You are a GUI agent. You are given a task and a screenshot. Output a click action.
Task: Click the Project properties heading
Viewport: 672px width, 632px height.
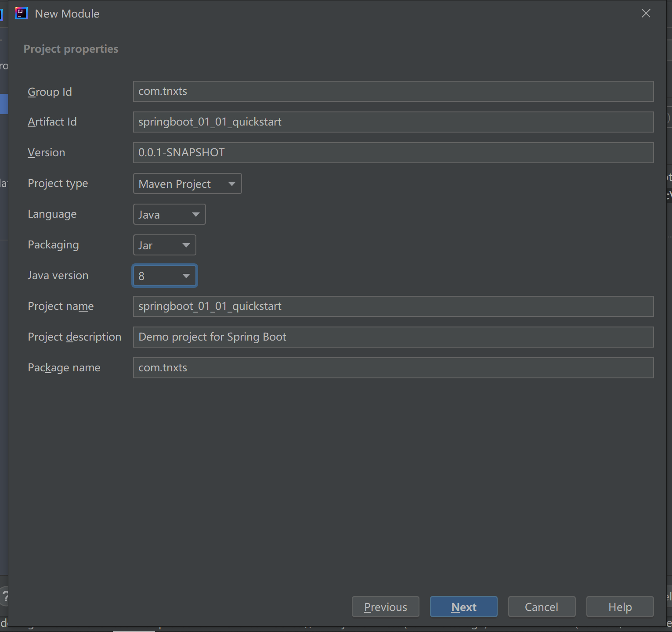[x=71, y=49]
